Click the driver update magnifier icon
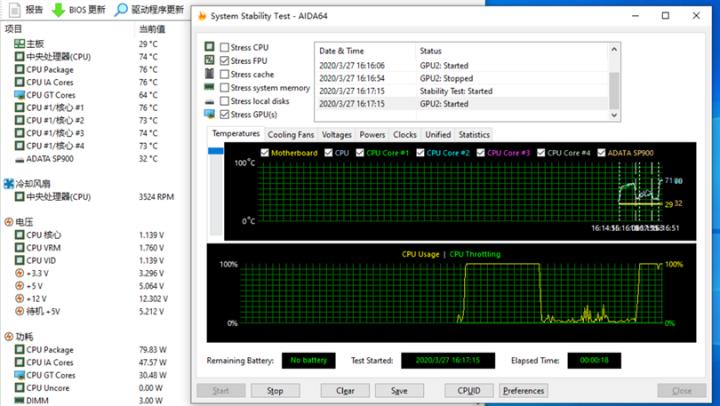The width and height of the screenshot is (720, 406). click(121, 10)
